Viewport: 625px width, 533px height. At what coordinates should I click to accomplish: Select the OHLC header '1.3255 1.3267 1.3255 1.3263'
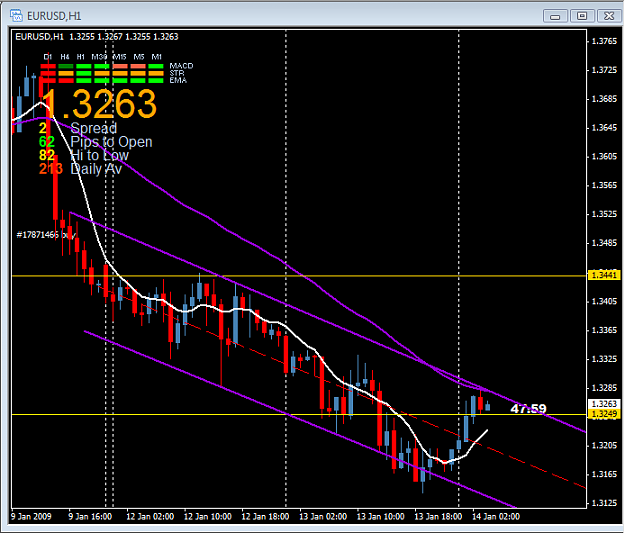click(x=124, y=37)
